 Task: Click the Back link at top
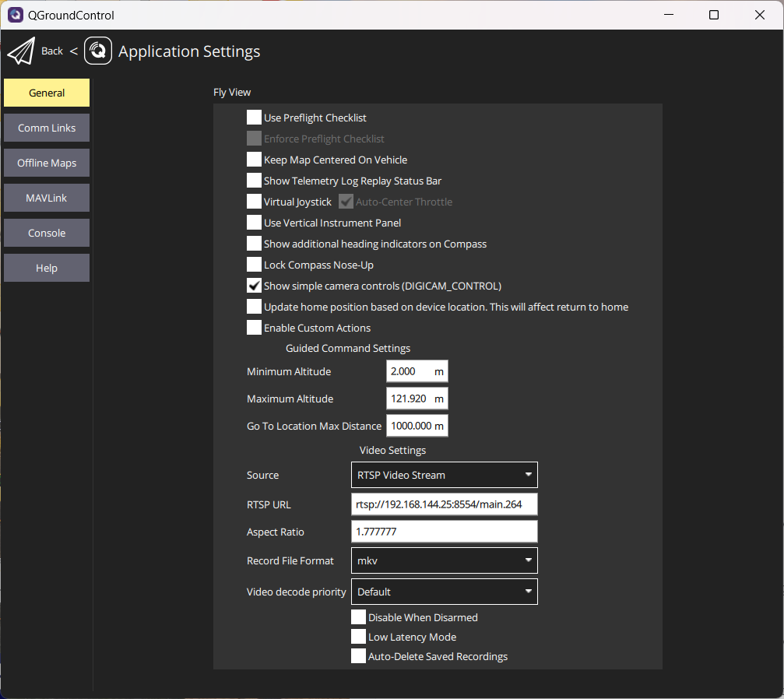[x=52, y=51]
